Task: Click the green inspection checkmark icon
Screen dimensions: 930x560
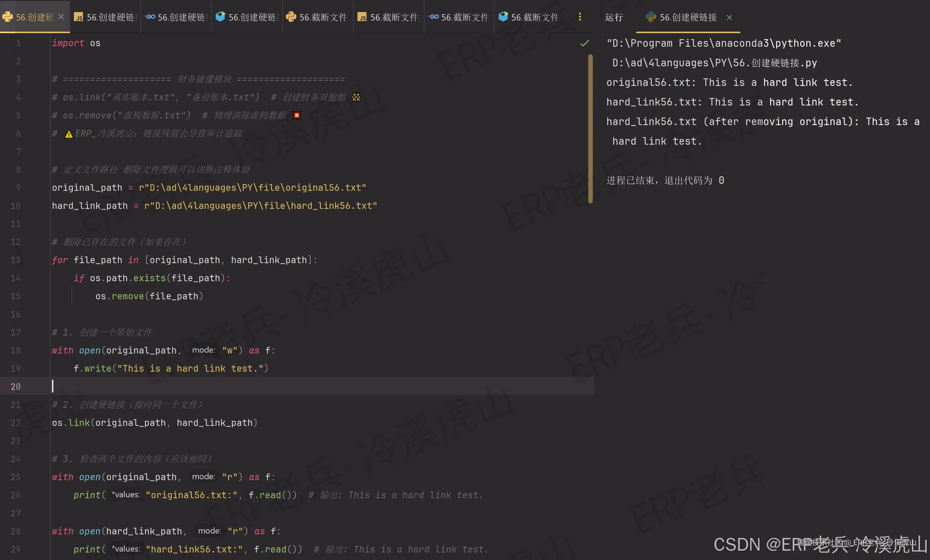Action: click(584, 43)
